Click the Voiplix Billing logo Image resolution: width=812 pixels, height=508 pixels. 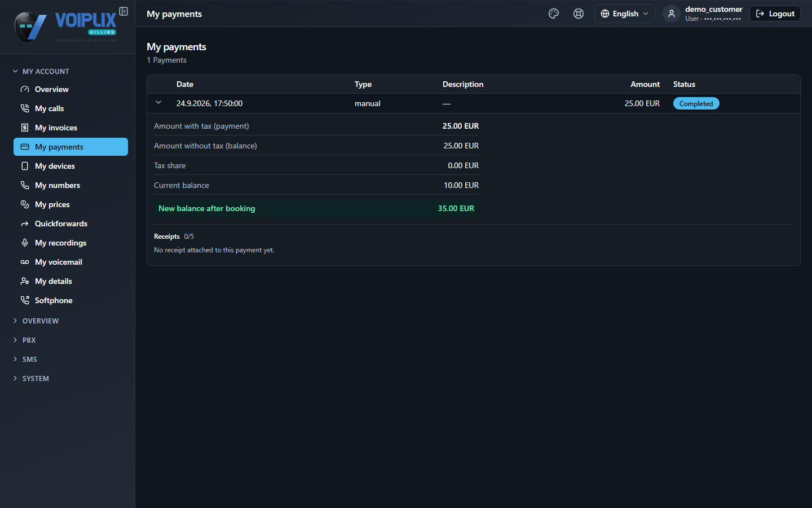point(65,26)
